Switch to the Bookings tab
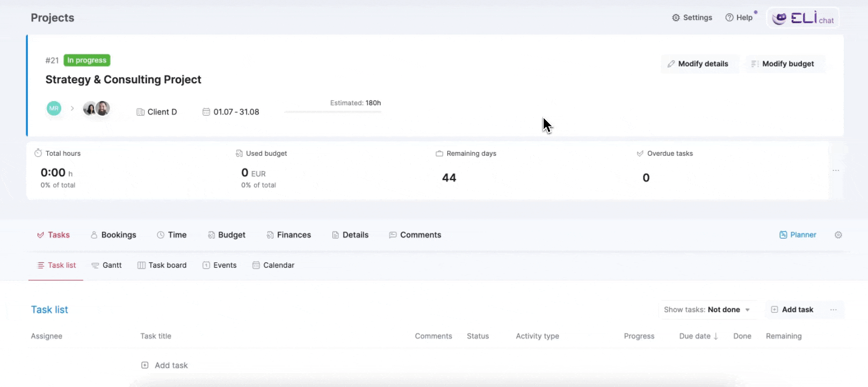The width and height of the screenshot is (868, 387). pyautogui.click(x=113, y=235)
